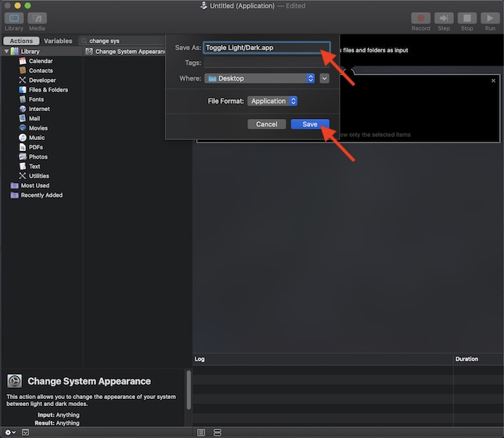Switch to the log list view button
Image resolution: width=504 pixels, height=438 pixels.
pos(201,432)
